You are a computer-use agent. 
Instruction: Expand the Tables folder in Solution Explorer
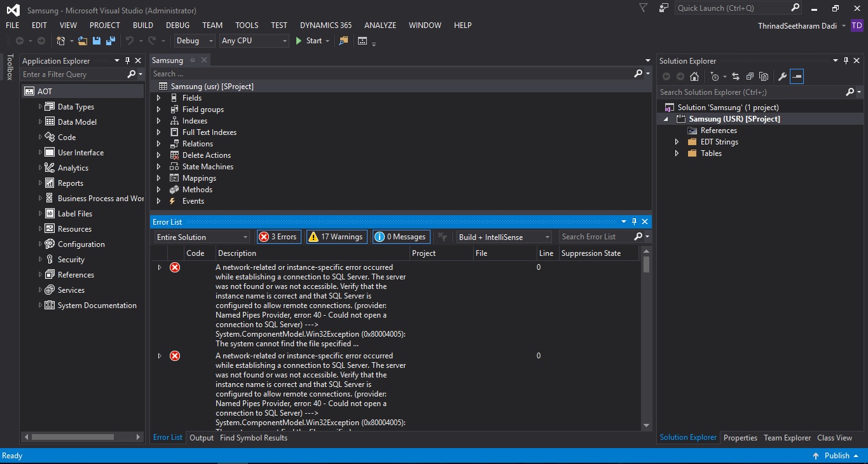677,153
